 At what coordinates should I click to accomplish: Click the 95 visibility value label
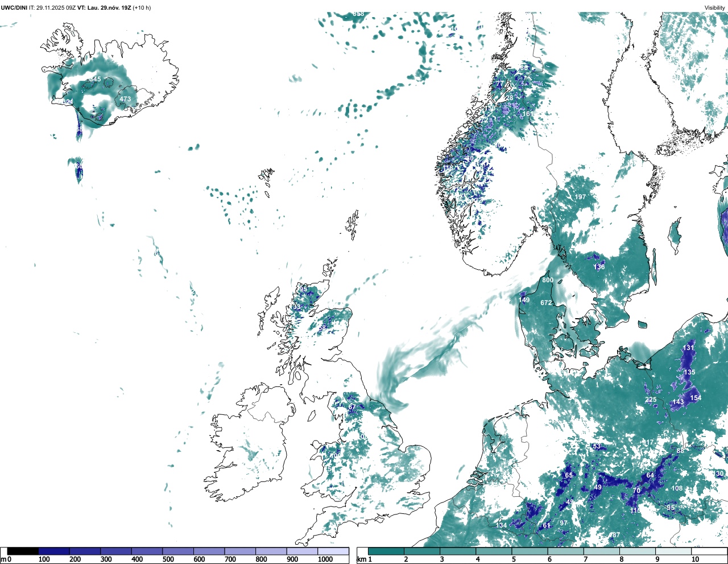click(x=671, y=508)
